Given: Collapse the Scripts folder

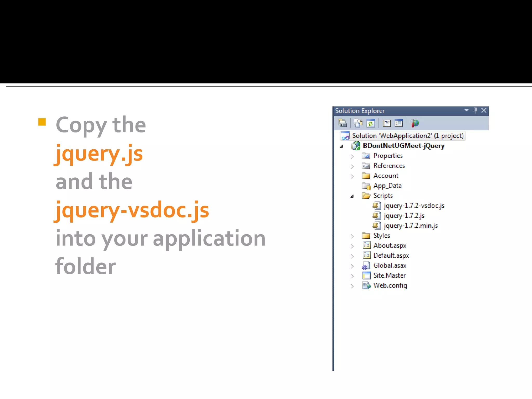Looking at the screenshot, I should [352, 196].
